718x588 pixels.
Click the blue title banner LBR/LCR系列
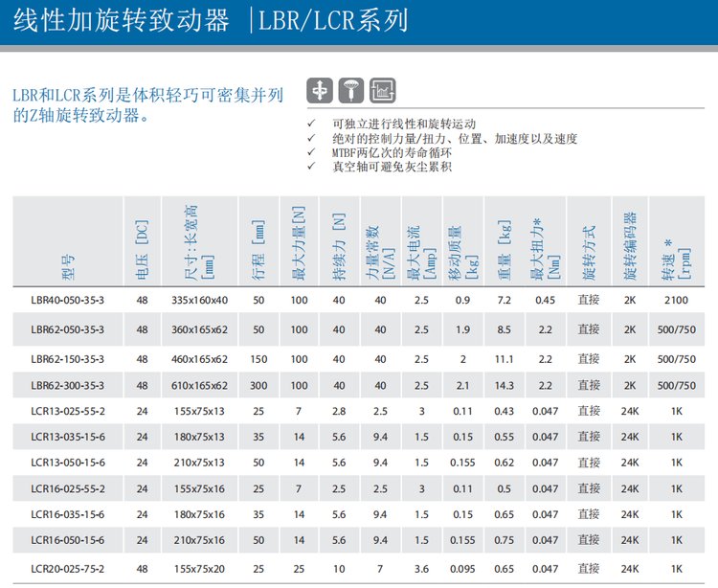click(x=327, y=21)
